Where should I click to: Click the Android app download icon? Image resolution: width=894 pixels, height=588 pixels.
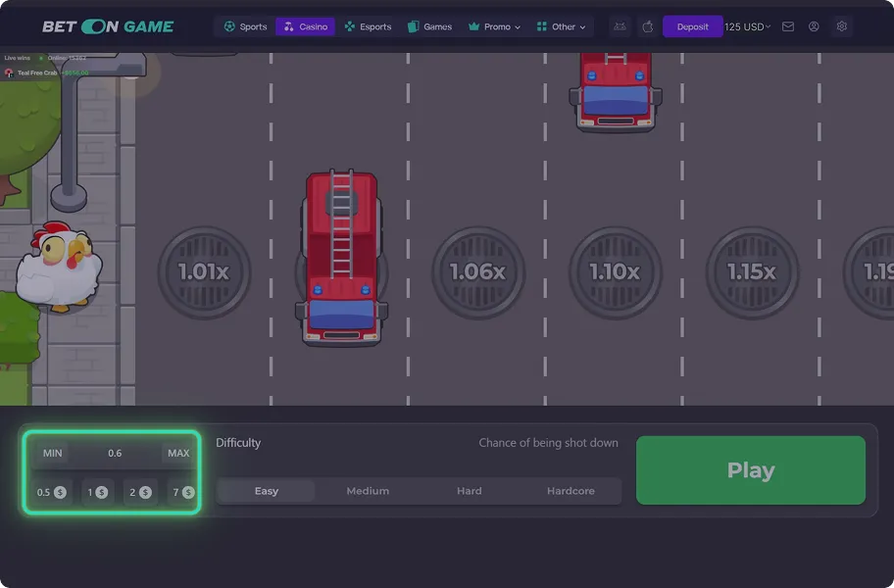pyautogui.click(x=620, y=26)
